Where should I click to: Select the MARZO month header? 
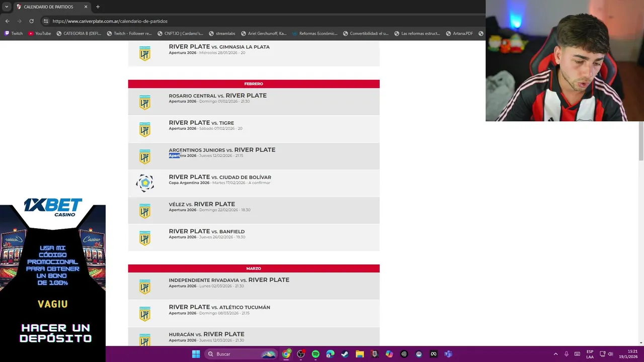(254, 268)
